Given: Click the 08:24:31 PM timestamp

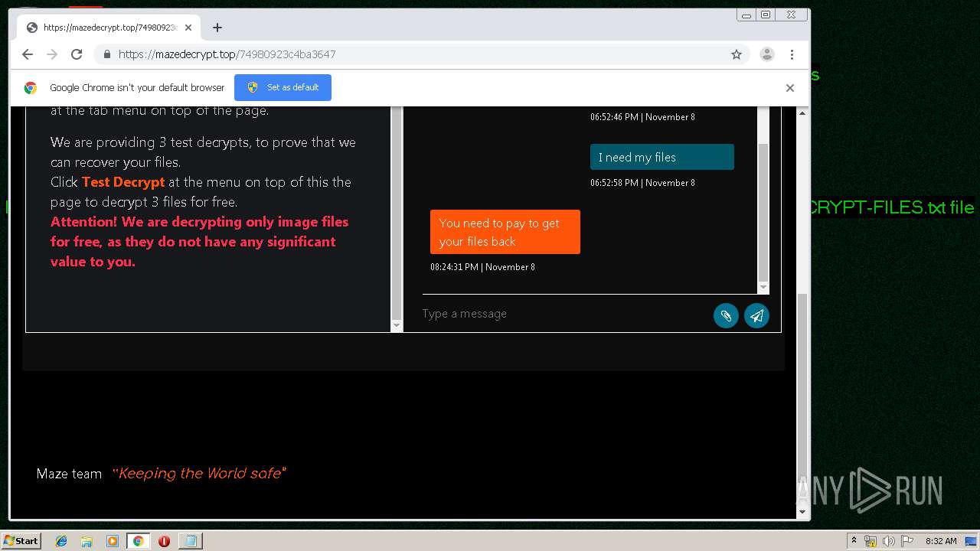Looking at the screenshot, I should [x=482, y=267].
